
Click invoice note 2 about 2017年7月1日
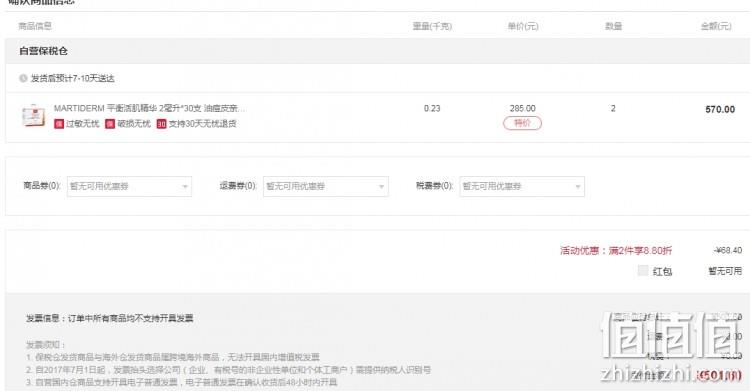click(x=228, y=370)
